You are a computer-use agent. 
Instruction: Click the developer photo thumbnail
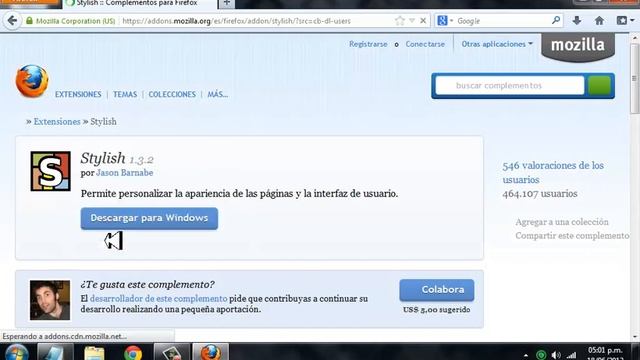coord(50,300)
